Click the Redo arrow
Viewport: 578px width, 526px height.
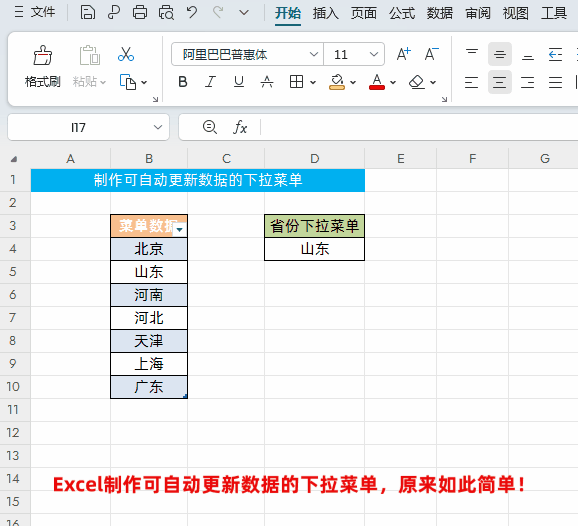[x=218, y=12]
